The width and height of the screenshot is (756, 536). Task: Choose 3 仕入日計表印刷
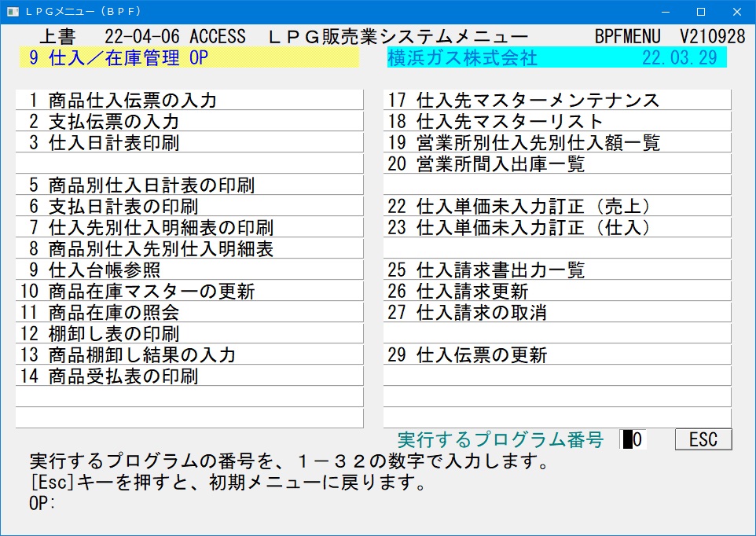click(189, 142)
